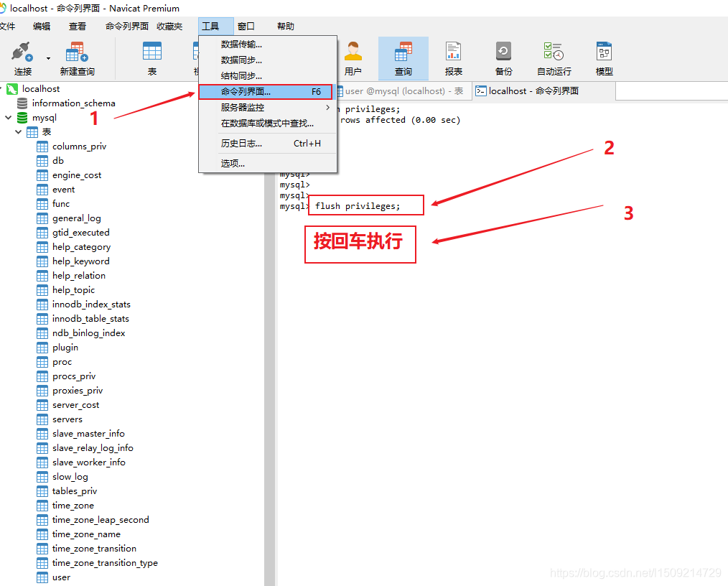
Task: Choose 选项... from Tools menu
Action: pos(267,164)
